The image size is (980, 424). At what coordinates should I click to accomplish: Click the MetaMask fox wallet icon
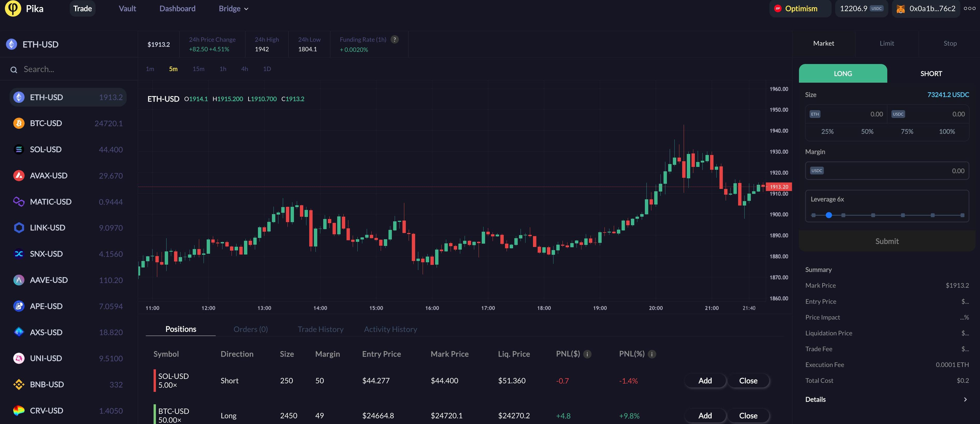(900, 9)
